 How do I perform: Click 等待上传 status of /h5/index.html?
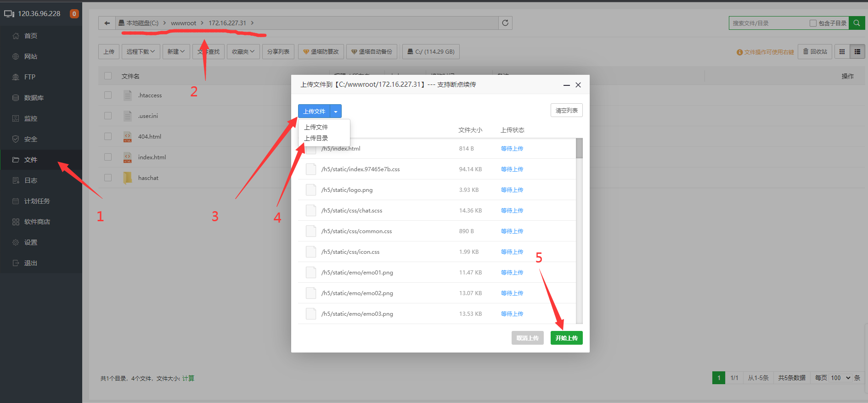click(x=512, y=149)
